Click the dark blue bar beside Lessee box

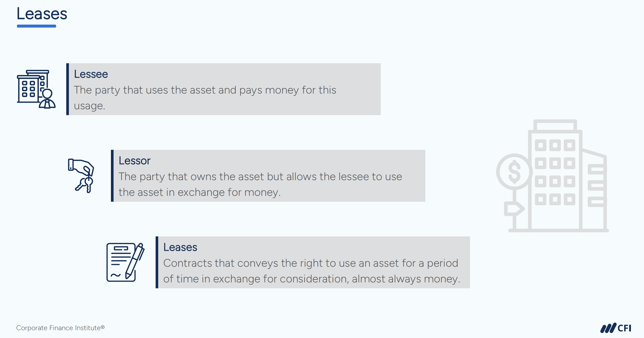pyautogui.click(x=68, y=89)
